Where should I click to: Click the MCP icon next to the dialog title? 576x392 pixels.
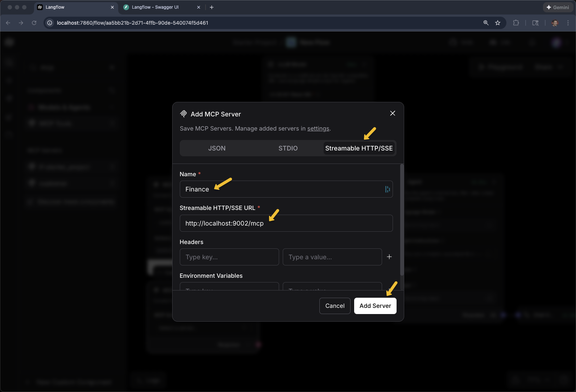tap(183, 114)
